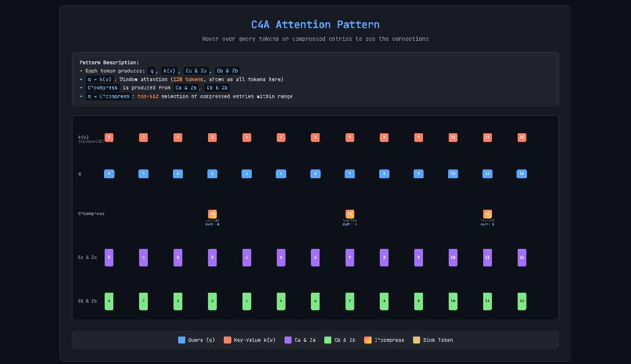Click compressed entry C0
This screenshot has height=364, width=631.
[213, 214]
